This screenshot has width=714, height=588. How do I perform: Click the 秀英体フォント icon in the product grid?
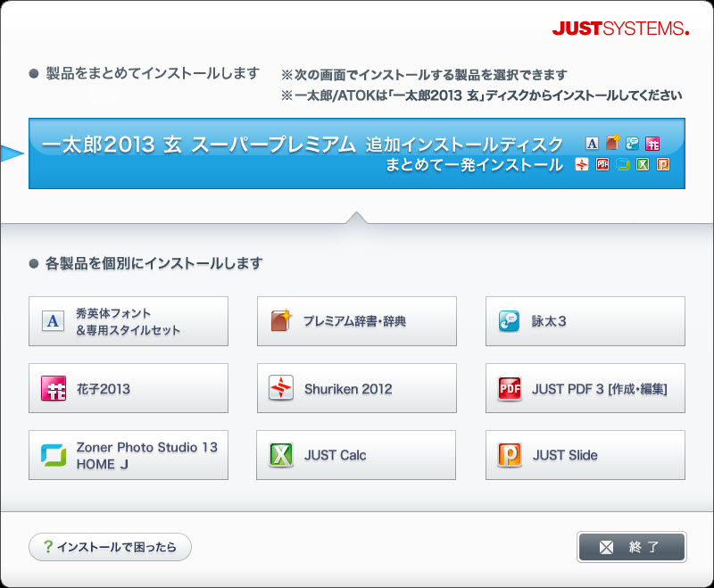(x=53, y=321)
